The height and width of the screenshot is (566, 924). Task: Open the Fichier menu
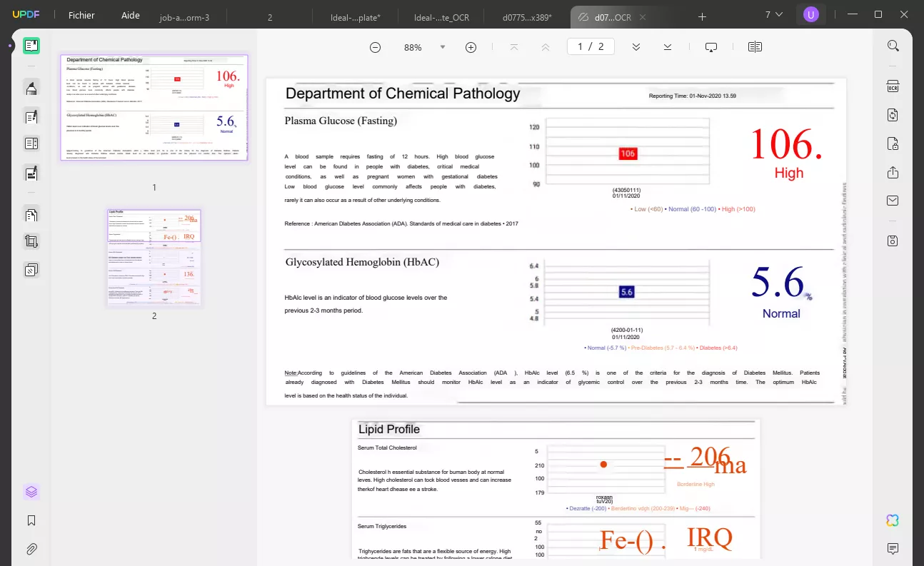click(81, 15)
